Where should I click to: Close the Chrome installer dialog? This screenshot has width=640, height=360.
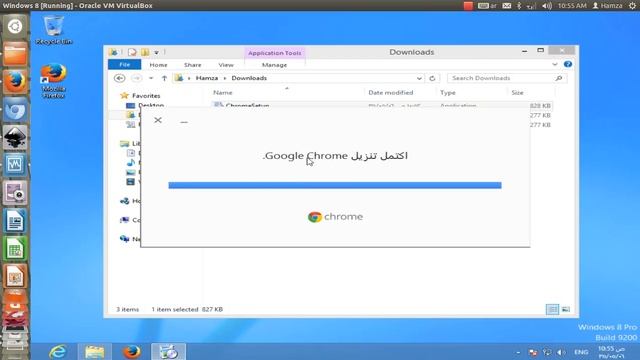(x=158, y=120)
